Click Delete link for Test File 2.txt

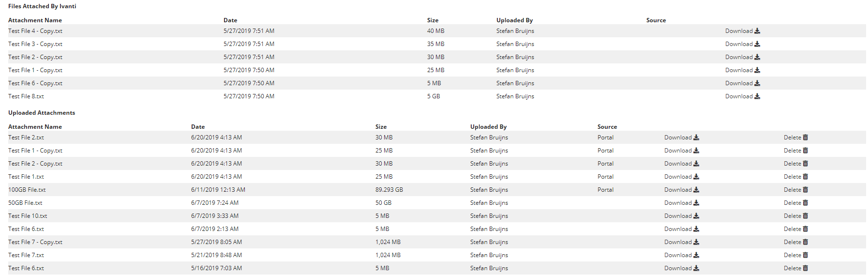point(792,138)
